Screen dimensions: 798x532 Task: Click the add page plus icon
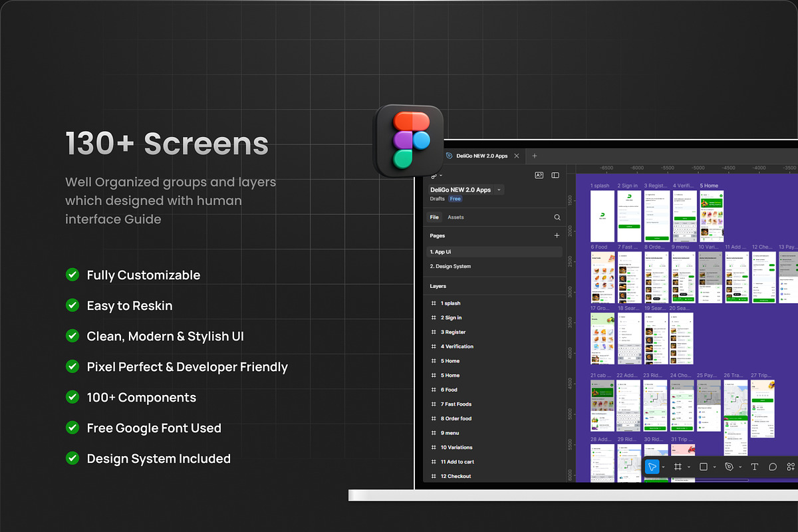pos(557,235)
